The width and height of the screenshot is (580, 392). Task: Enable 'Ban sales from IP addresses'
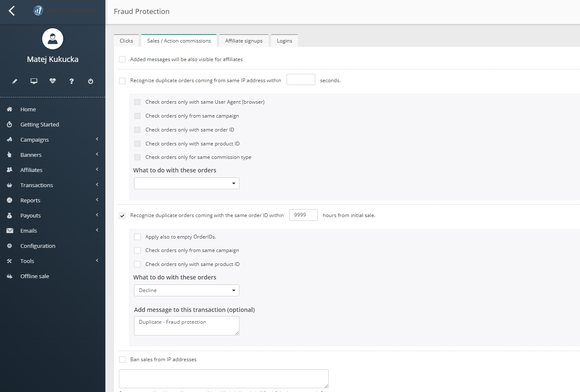(x=122, y=359)
